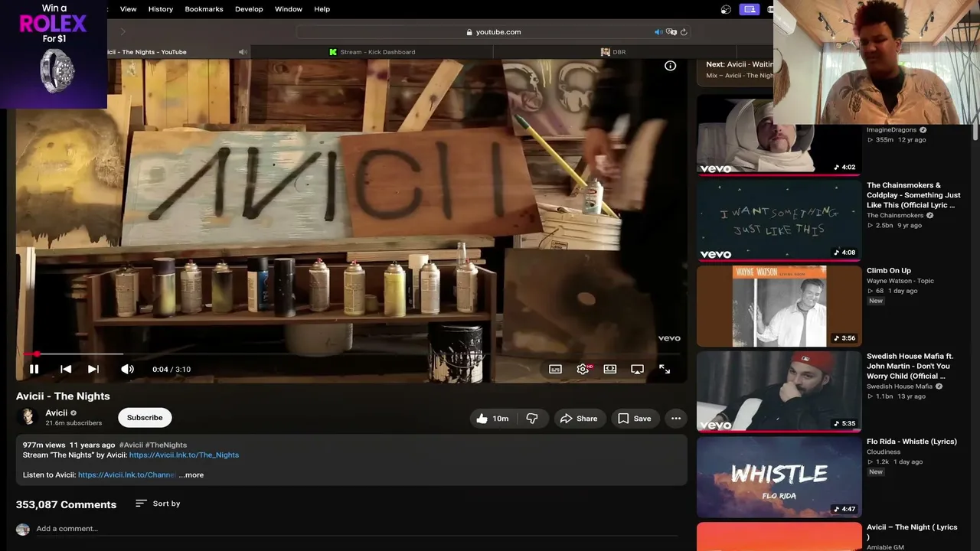Open the Avicii.lnk.to/The_Nights link
This screenshot has height=551, width=980.
(184, 455)
